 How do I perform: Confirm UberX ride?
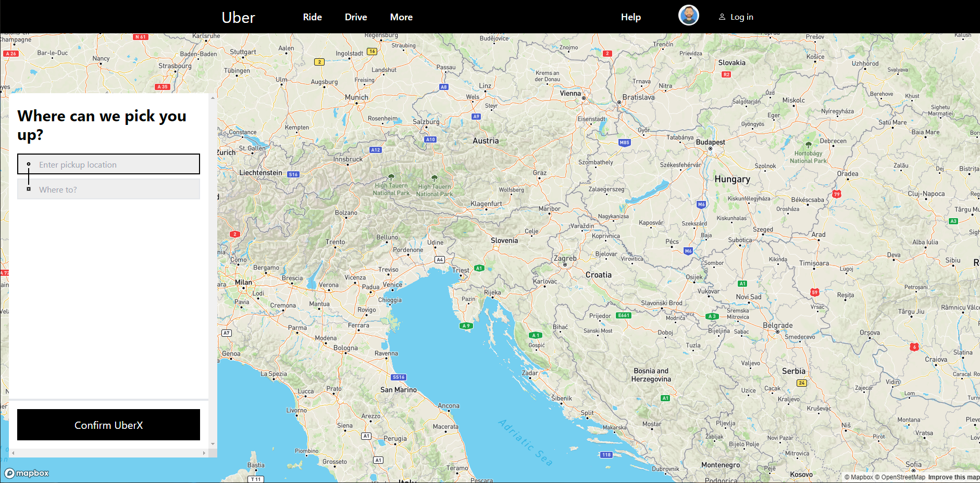pyautogui.click(x=108, y=425)
